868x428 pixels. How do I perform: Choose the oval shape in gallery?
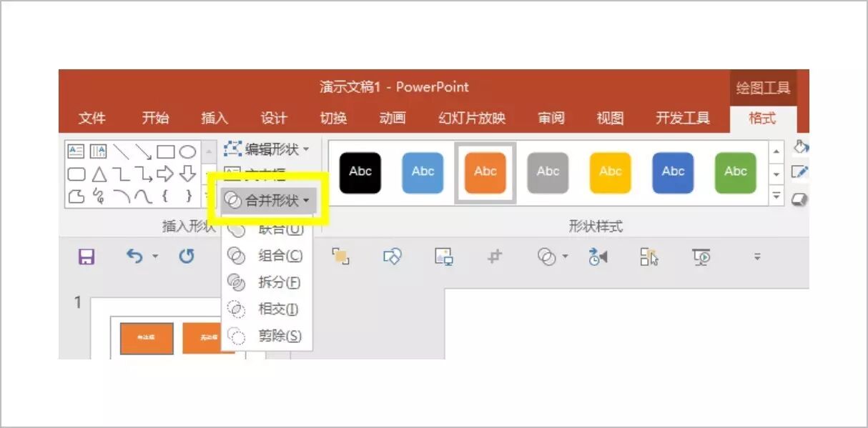(187, 151)
